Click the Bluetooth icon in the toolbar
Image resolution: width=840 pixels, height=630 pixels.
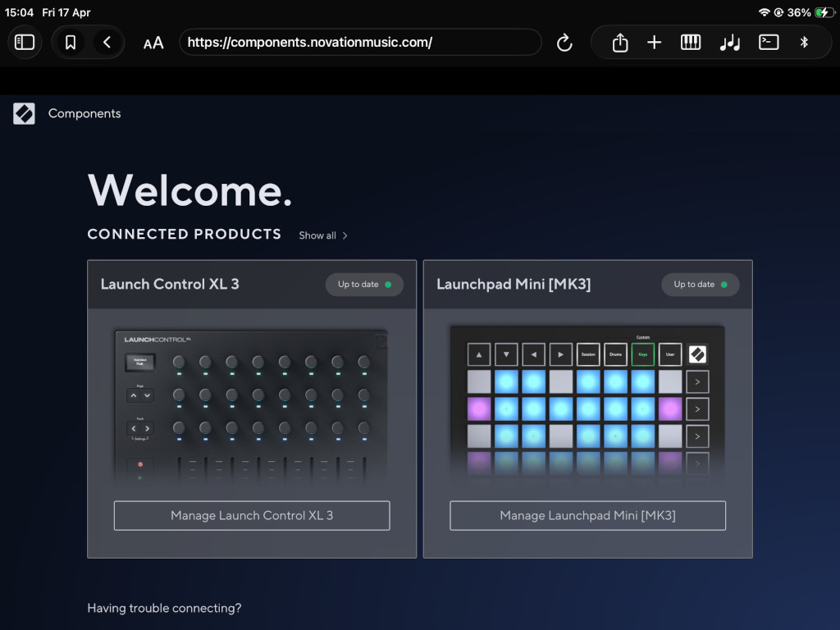click(804, 43)
